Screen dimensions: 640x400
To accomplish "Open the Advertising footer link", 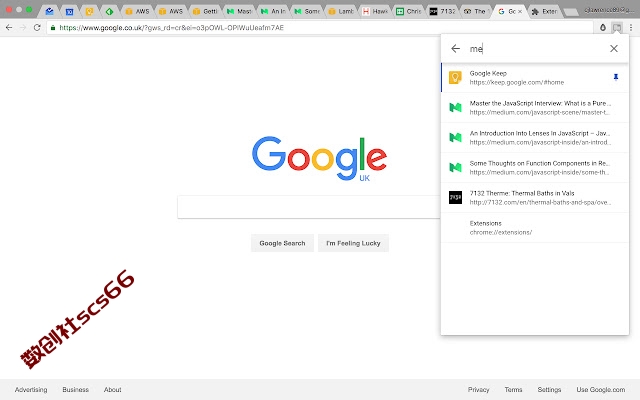I will (31, 389).
